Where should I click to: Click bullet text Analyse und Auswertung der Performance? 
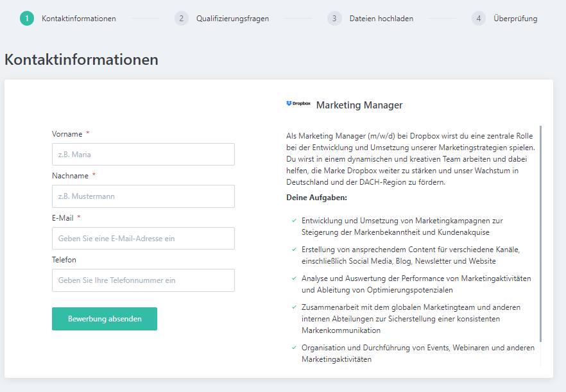(x=416, y=284)
